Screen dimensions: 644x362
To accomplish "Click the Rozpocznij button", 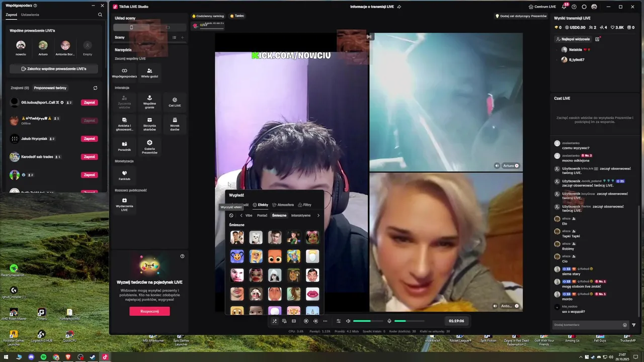I will 149,311.
